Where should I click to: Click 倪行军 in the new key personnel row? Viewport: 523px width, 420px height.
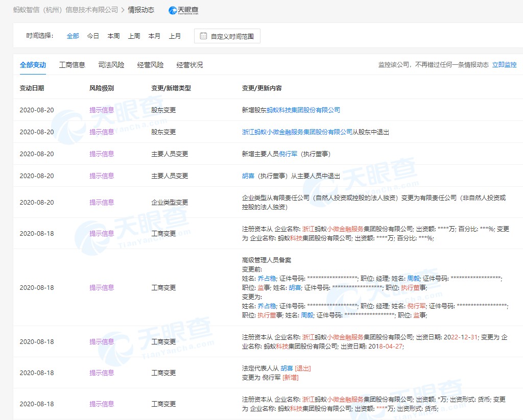[x=288, y=154]
